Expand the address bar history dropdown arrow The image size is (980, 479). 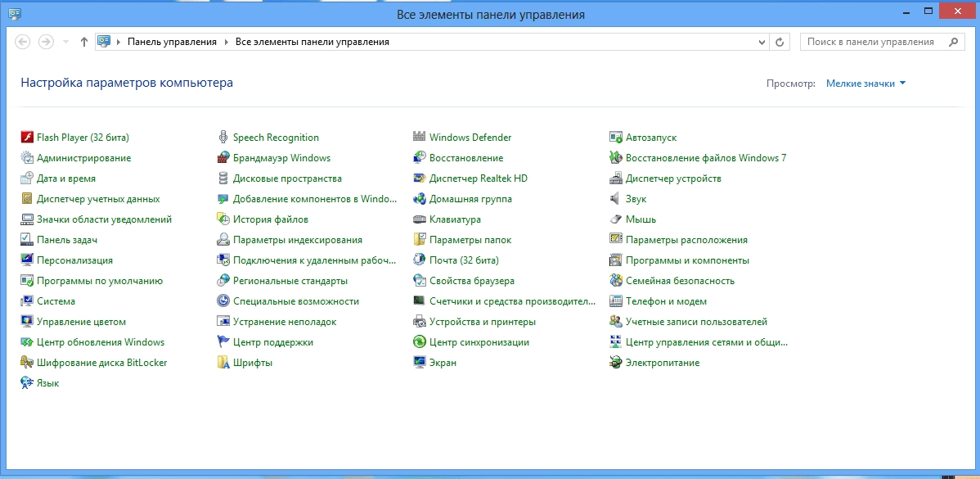point(762,43)
